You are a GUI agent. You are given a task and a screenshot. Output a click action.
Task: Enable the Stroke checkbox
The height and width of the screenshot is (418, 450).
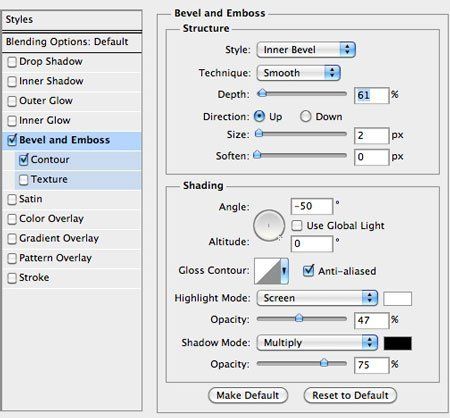click(12, 278)
